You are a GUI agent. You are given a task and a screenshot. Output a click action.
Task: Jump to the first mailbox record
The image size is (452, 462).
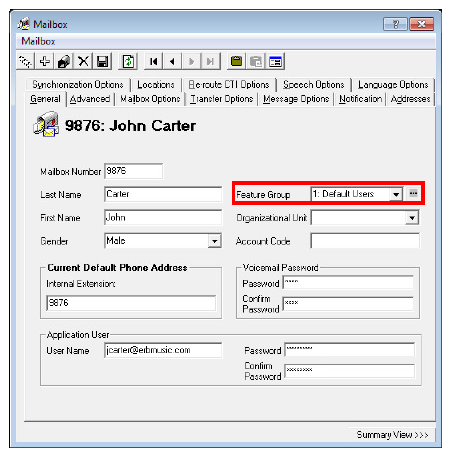153,62
